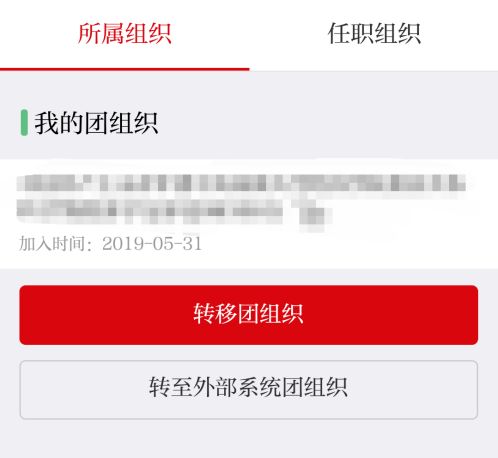
Task: Tap the 转至外部系统团组织 button
Action: point(249,389)
